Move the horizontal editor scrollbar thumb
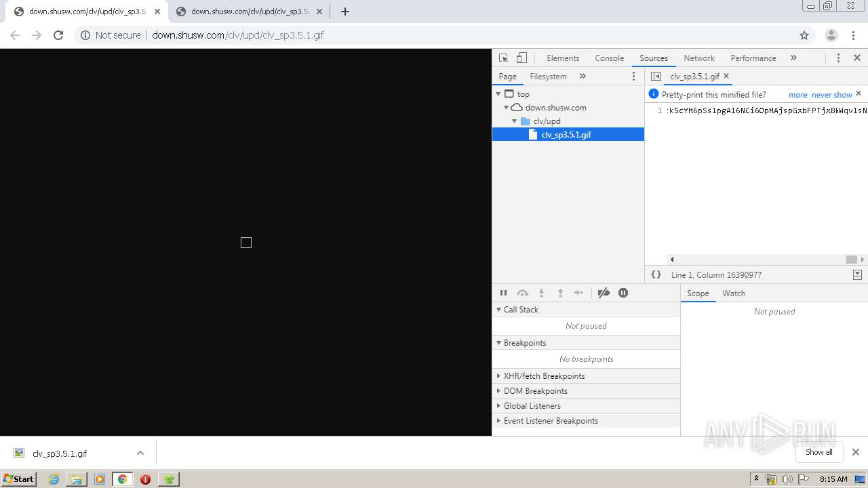This screenshot has width=868, height=488. [x=852, y=260]
